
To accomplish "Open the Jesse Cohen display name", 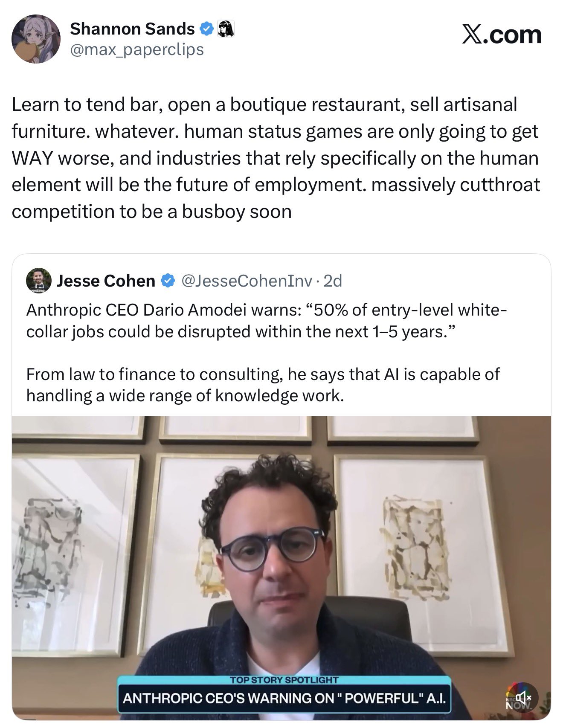I will point(106,281).
